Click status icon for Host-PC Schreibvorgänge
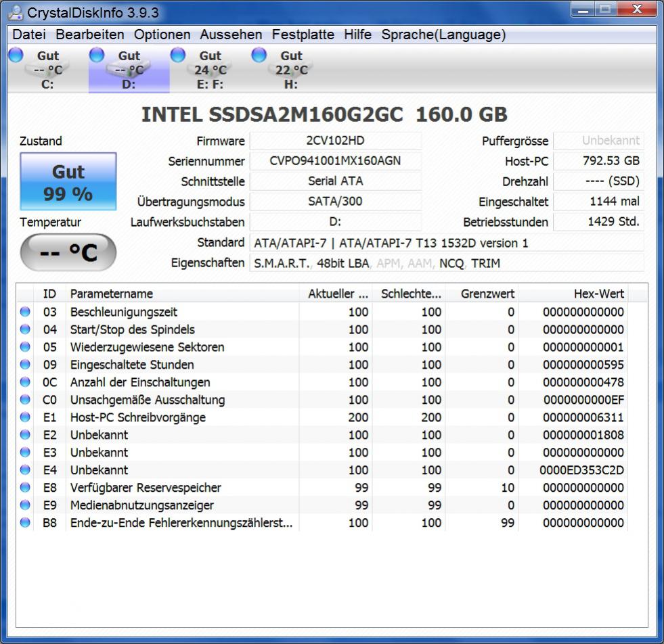Image resolution: width=664 pixels, height=644 pixels. coord(26,417)
